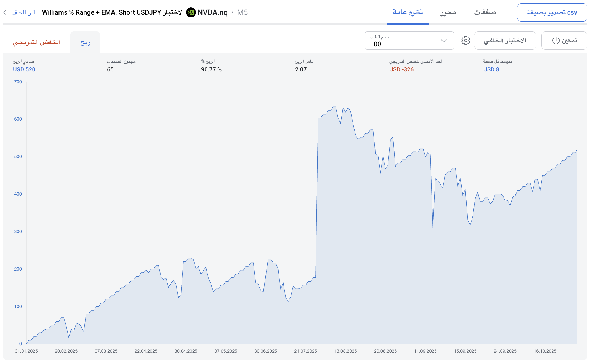The width and height of the screenshot is (591, 364).
Task: Click the تصدير بصيغة csv button
Action: [x=552, y=12]
